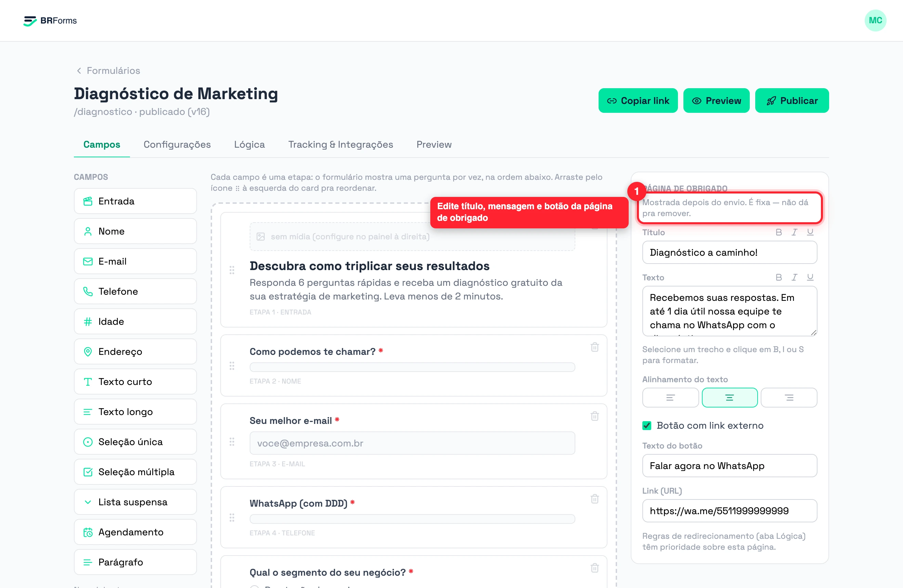Add a 'Lista suspensa' field
Viewport: 903px width, 588px height.
(135, 502)
